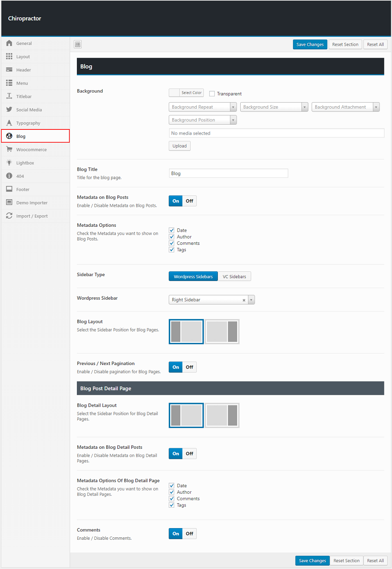Turn off Metadata on Blog Posts

click(189, 201)
